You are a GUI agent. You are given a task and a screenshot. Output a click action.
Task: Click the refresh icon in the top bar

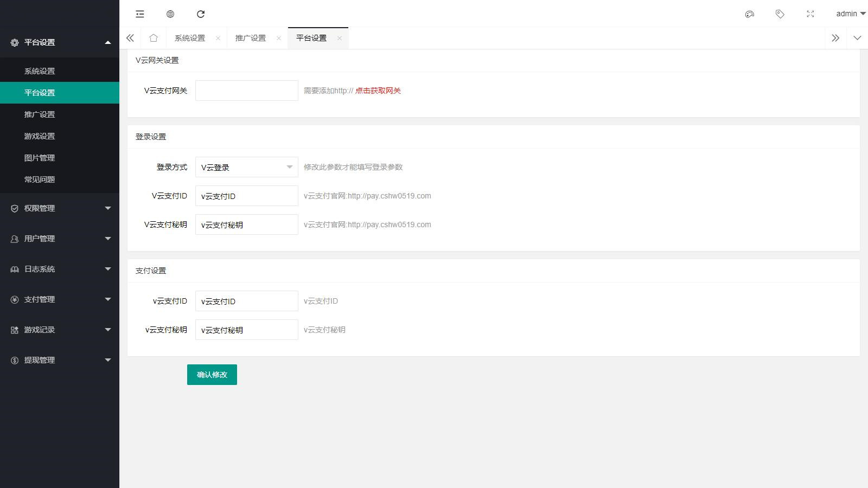(201, 14)
